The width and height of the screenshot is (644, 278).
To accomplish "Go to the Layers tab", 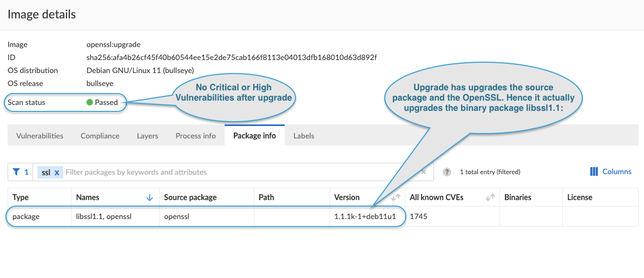I will 147,136.
